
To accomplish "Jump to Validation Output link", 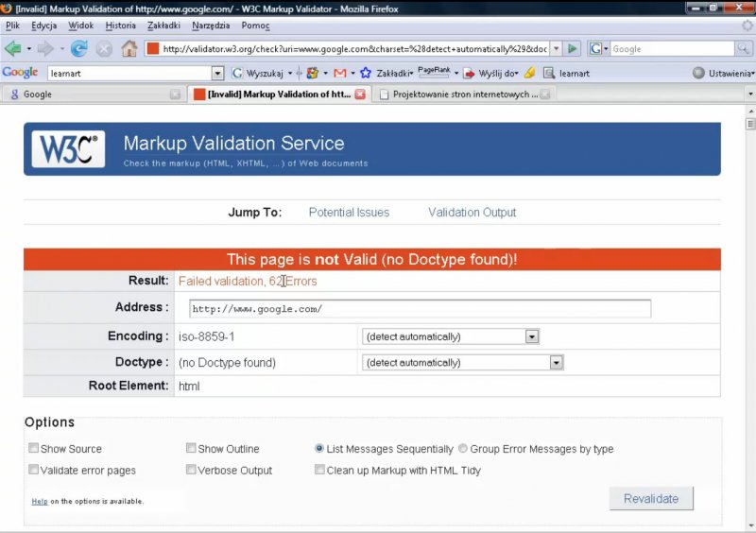I will [472, 213].
